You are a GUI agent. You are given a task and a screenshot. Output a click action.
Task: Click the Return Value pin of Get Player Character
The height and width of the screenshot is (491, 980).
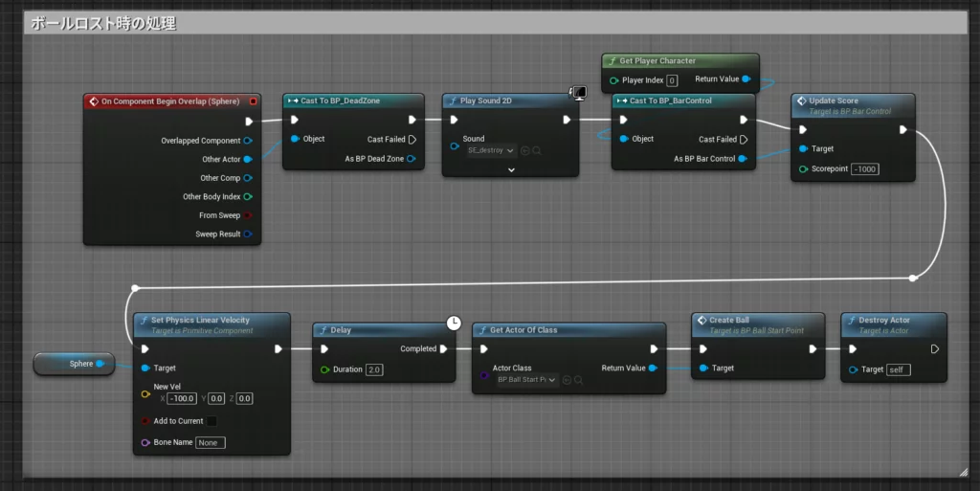click(x=746, y=79)
